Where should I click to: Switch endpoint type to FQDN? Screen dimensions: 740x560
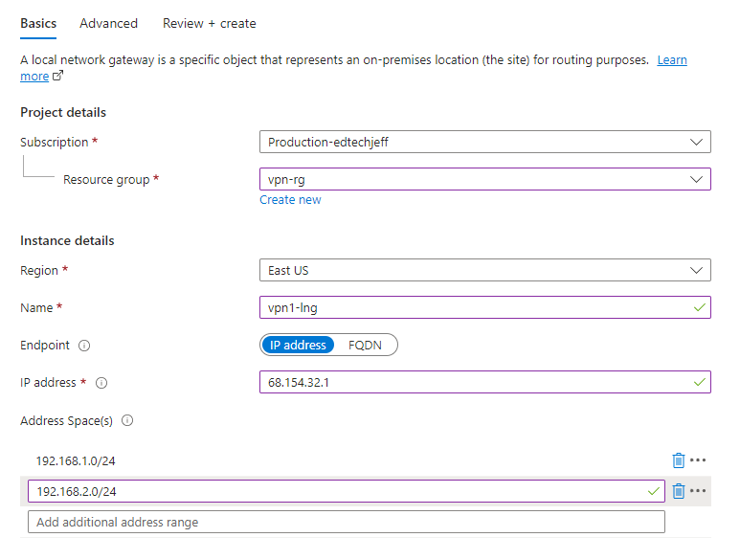365,346
